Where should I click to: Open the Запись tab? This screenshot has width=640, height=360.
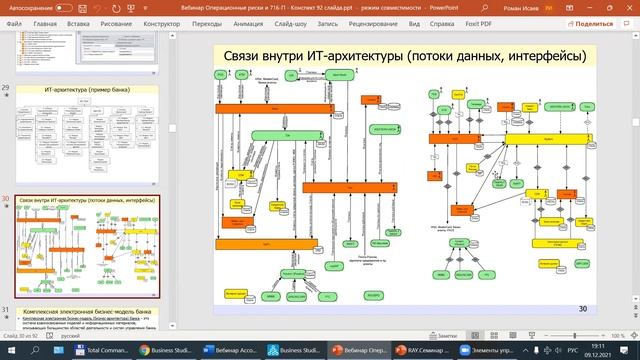pos(328,24)
